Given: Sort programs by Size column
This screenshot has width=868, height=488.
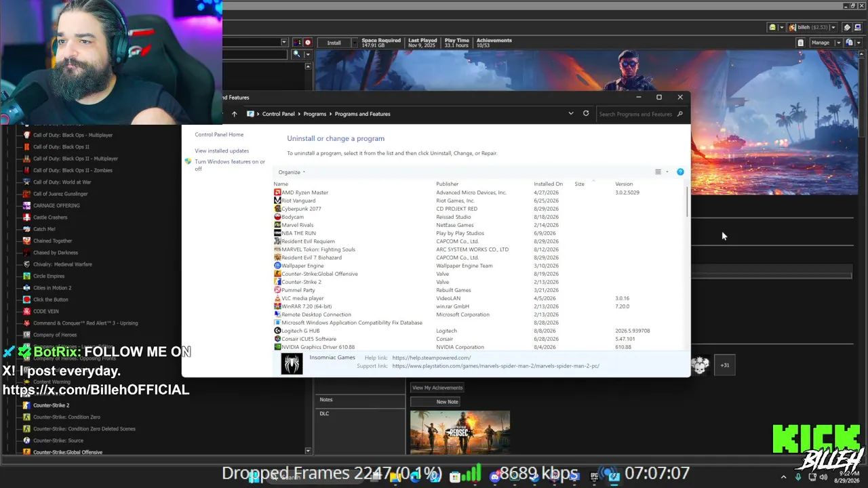Looking at the screenshot, I should [x=579, y=184].
